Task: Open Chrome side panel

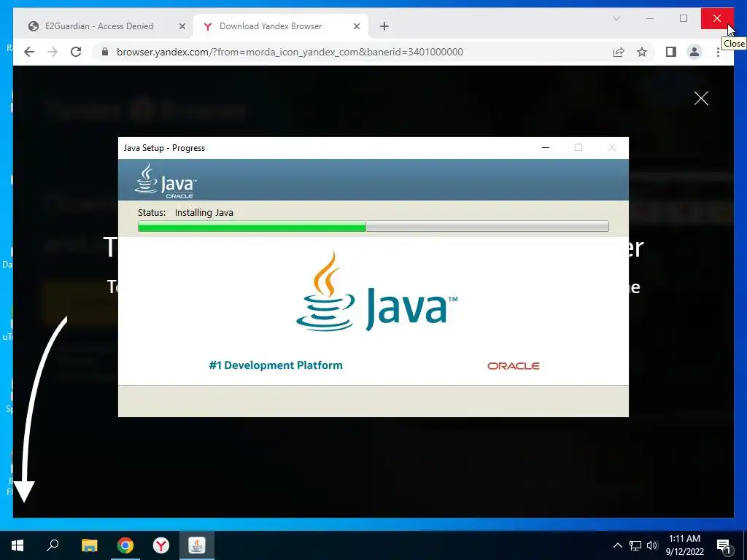Action: (x=671, y=52)
